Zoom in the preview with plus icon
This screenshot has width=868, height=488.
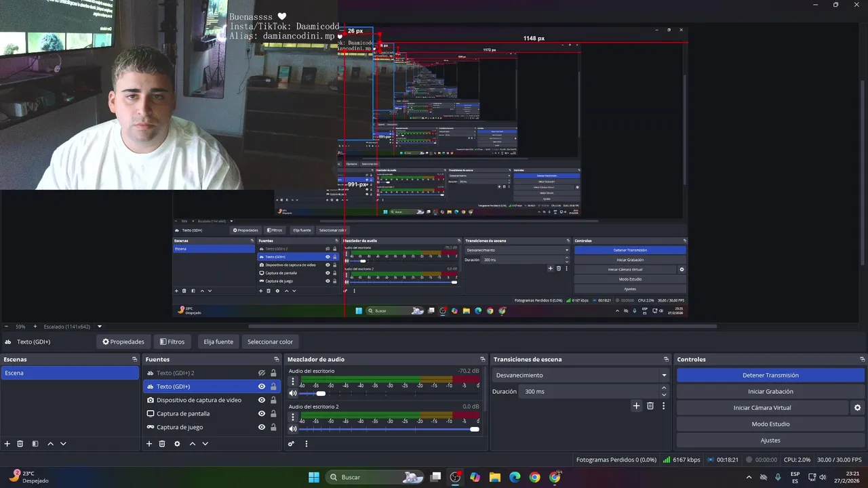(x=35, y=327)
